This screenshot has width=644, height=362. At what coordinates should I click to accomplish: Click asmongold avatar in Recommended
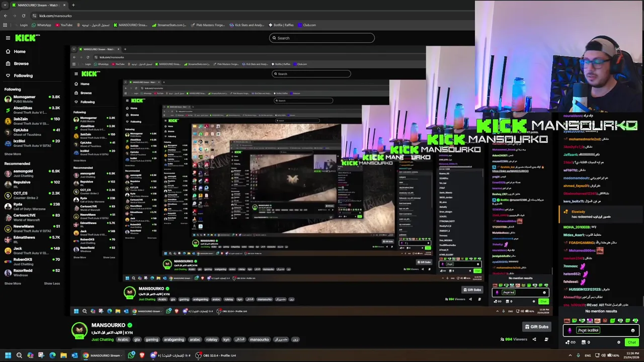click(x=8, y=173)
